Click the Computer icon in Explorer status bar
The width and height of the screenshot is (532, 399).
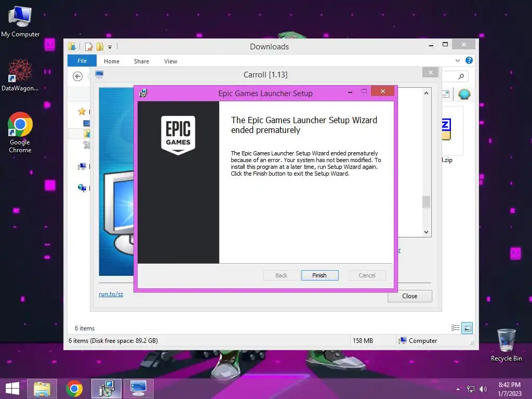point(403,341)
